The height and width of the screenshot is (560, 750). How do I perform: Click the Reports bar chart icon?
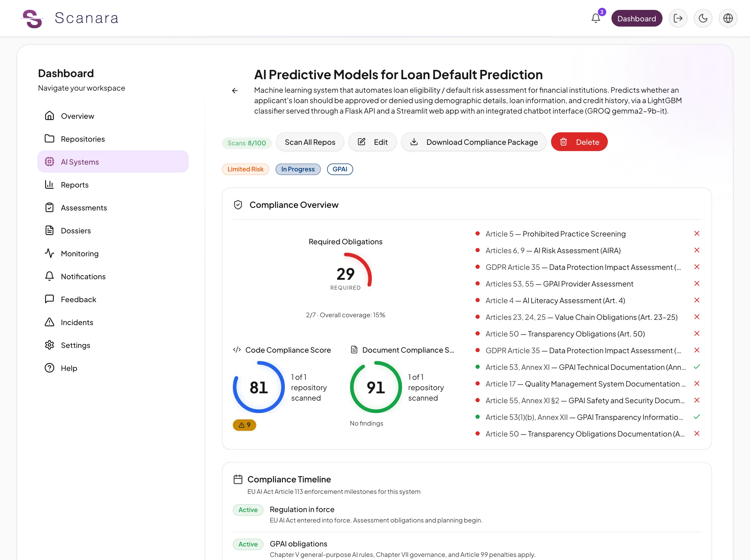pyautogui.click(x=49, y=184)
